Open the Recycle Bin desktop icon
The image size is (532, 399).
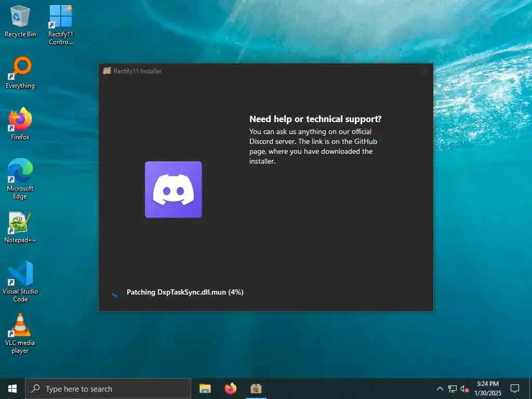tap(20, 21)
